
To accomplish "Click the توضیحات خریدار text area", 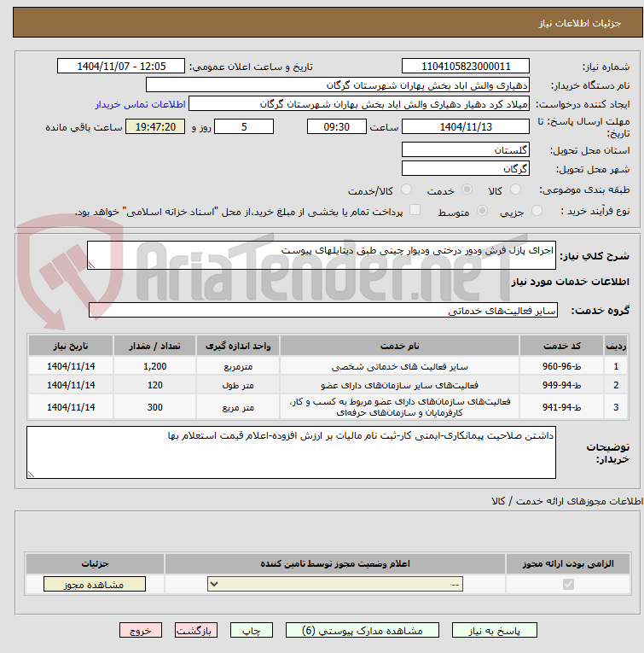I will click(291, 452).
